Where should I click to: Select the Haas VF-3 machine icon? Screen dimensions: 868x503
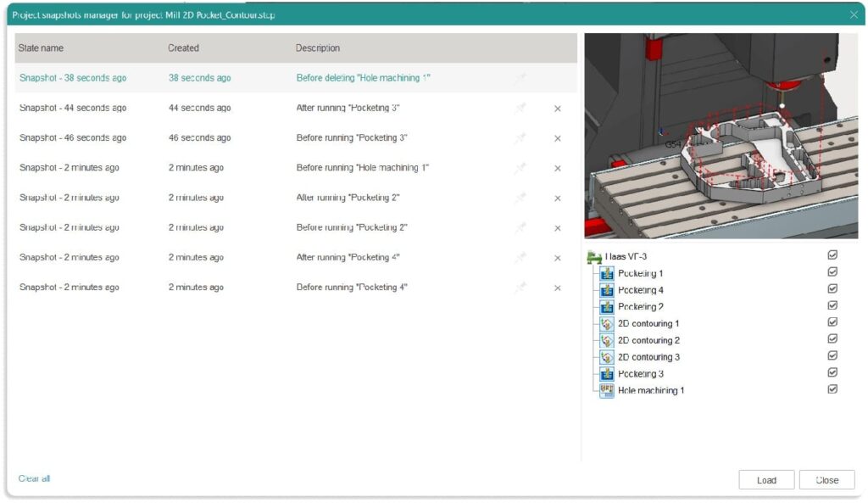click(x=593, y=256)
